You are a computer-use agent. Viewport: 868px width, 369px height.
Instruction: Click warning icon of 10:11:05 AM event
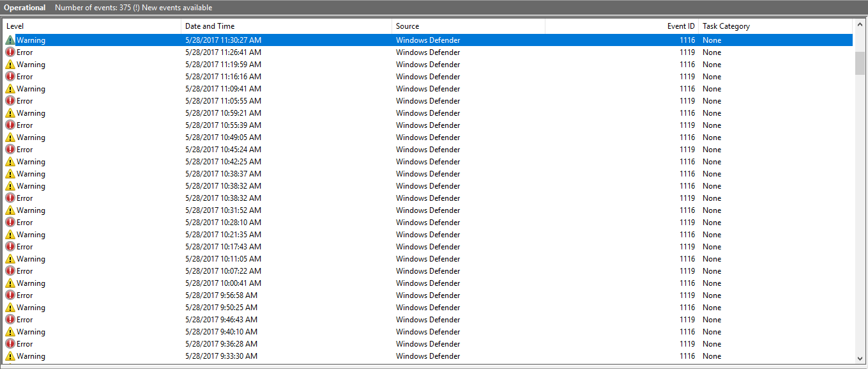click(10, 259)
